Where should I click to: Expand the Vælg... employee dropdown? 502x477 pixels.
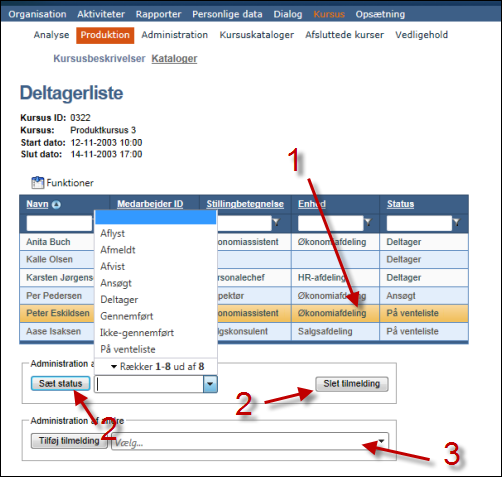[x=381, y=442]
